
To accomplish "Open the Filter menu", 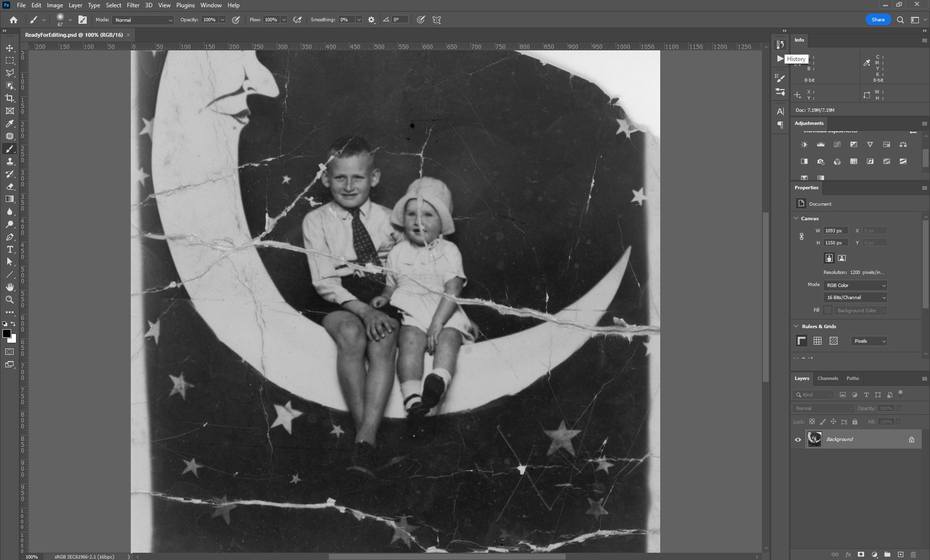I will (x=133, y=5).
